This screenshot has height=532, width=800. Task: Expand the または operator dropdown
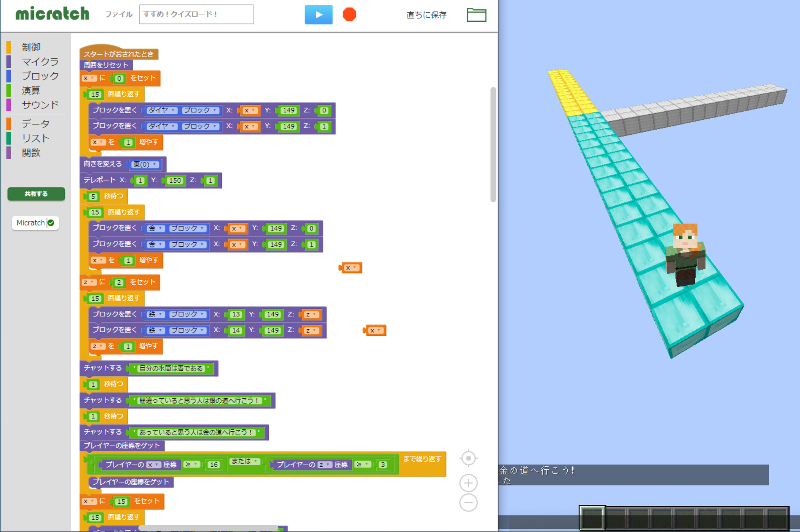(245, 461)
